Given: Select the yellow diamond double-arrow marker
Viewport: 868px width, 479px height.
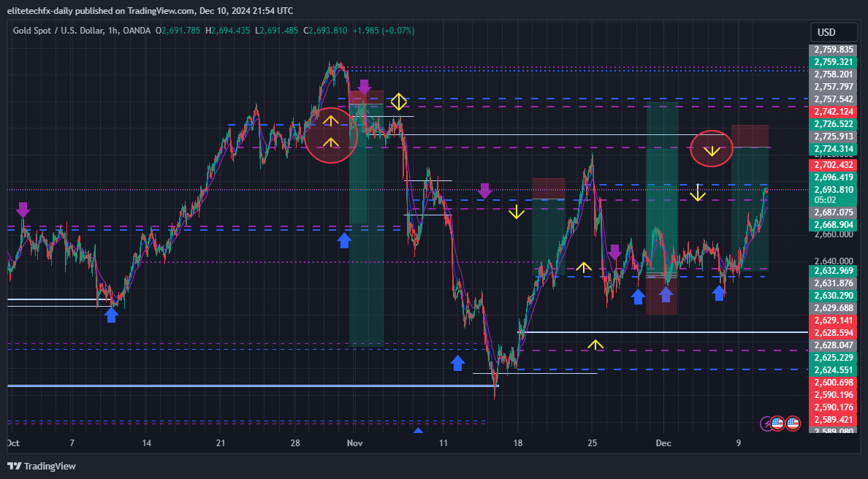Looking at the screenshot, I should click(x=399, y=101).
